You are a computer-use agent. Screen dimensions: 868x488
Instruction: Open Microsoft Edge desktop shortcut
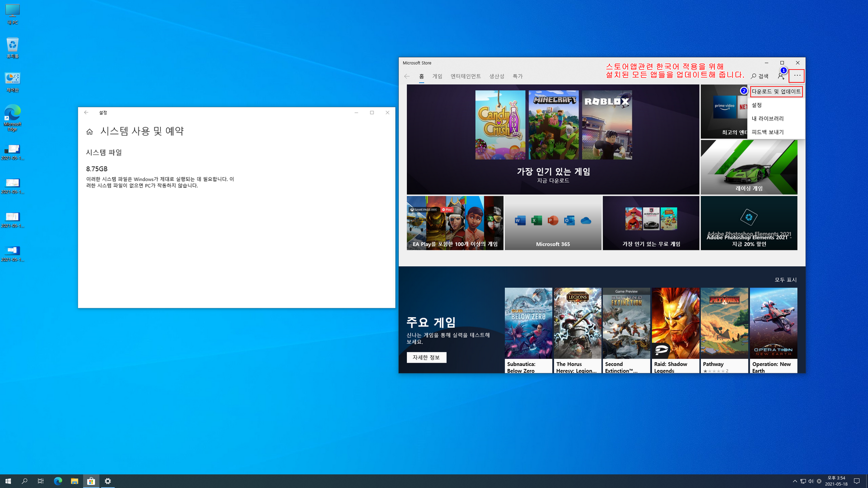point(13,118)
